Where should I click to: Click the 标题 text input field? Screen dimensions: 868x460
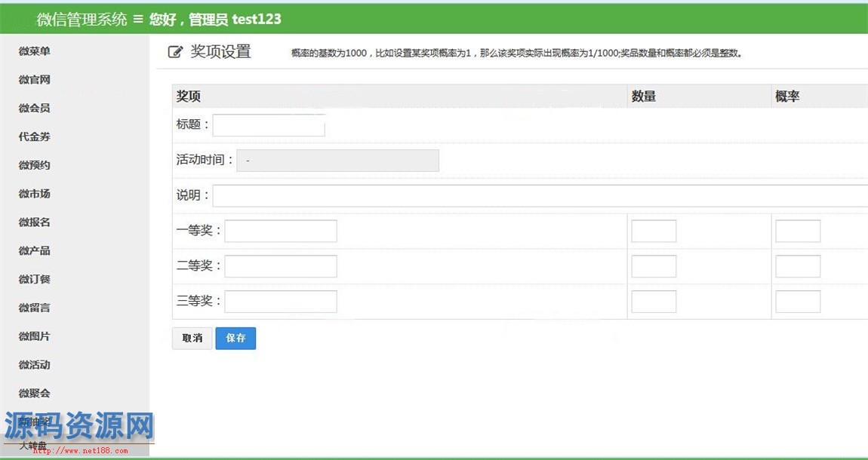(269, 125)
